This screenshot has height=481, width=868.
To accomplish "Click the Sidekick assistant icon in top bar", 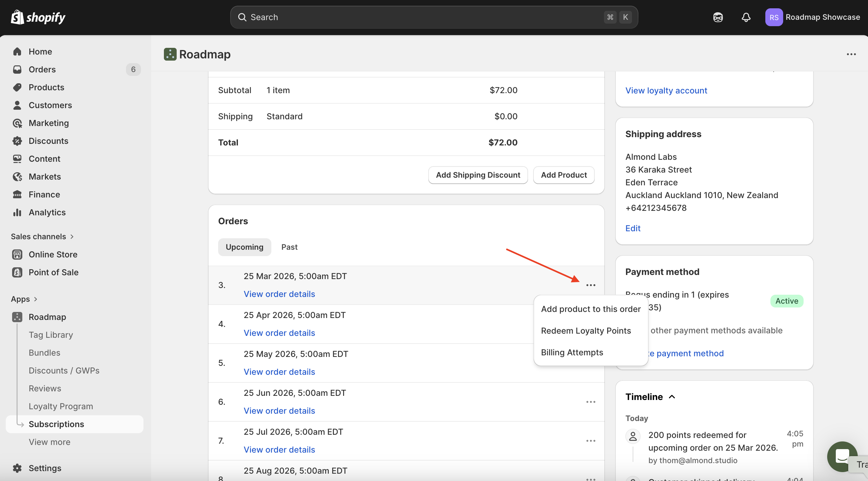I will coord(718,17).
